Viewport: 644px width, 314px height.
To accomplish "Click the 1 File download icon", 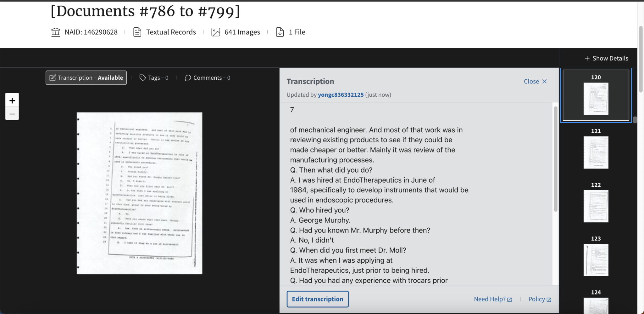I will pos(280,32).
